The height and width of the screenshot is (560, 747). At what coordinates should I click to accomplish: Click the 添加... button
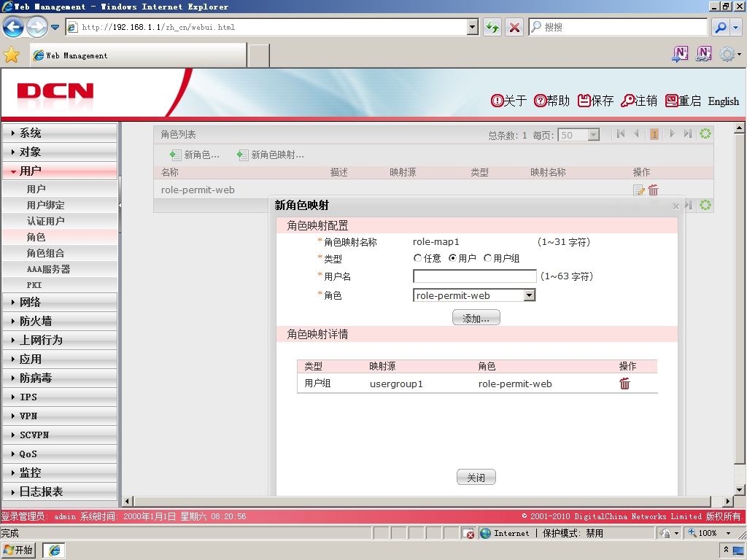click(x=476, y=318)
